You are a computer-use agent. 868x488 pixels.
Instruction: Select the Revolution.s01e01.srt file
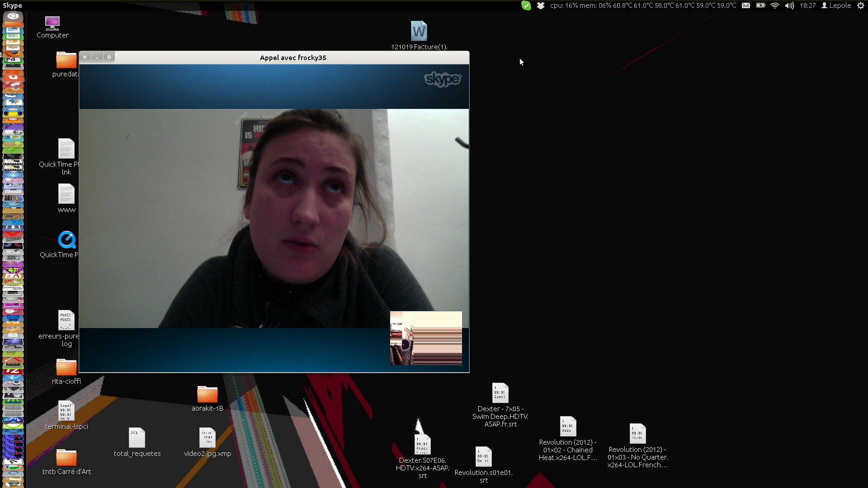point(483,457)
